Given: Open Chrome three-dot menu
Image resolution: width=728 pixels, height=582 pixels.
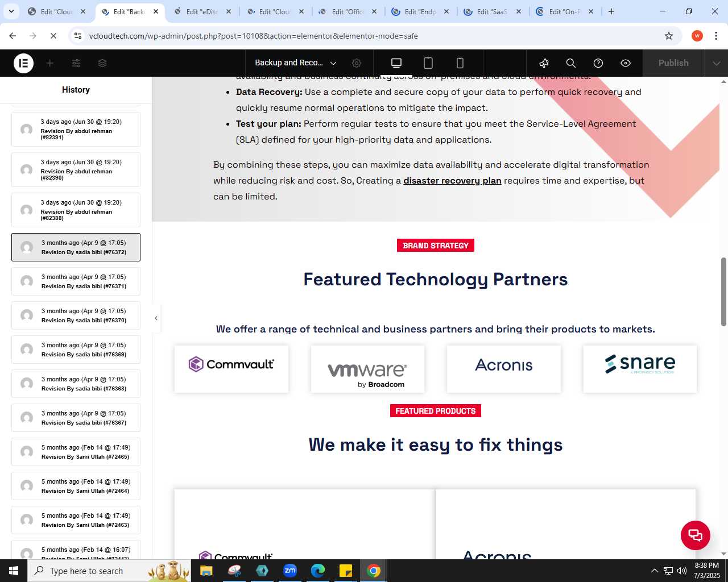Looking at the screenshot, I should [716, 36].
